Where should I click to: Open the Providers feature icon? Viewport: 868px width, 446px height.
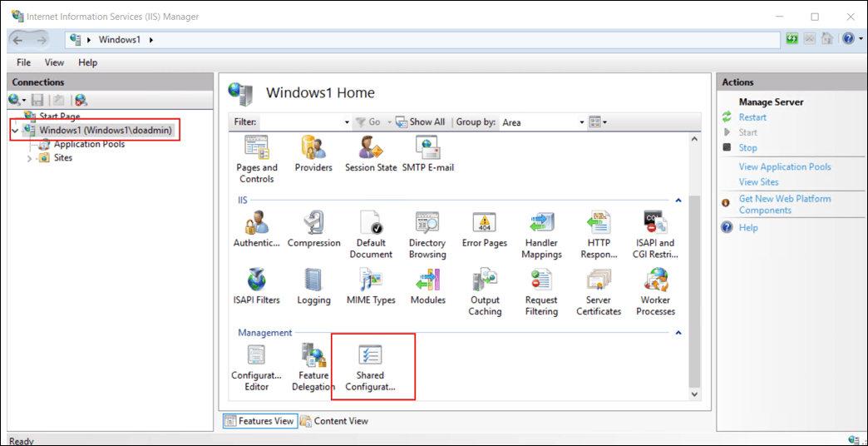[313, 154]
